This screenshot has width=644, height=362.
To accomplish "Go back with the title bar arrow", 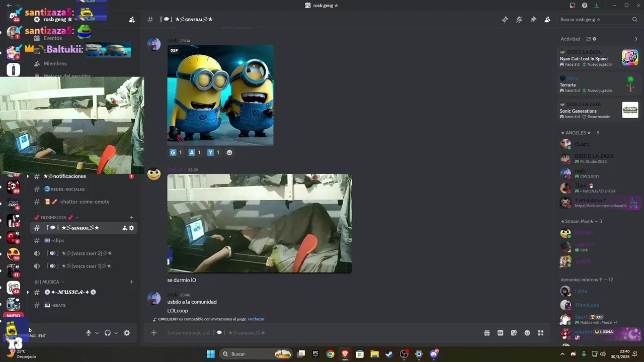I will coord(9,5).
